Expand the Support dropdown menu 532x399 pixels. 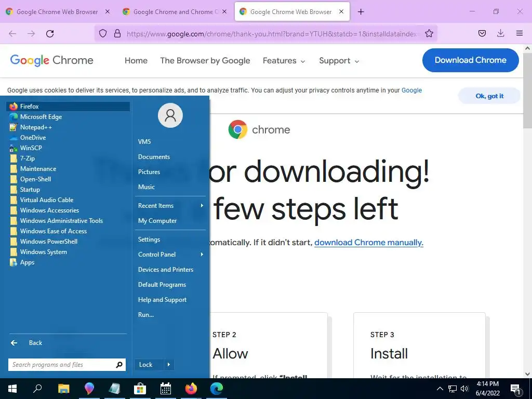[339, 61]
